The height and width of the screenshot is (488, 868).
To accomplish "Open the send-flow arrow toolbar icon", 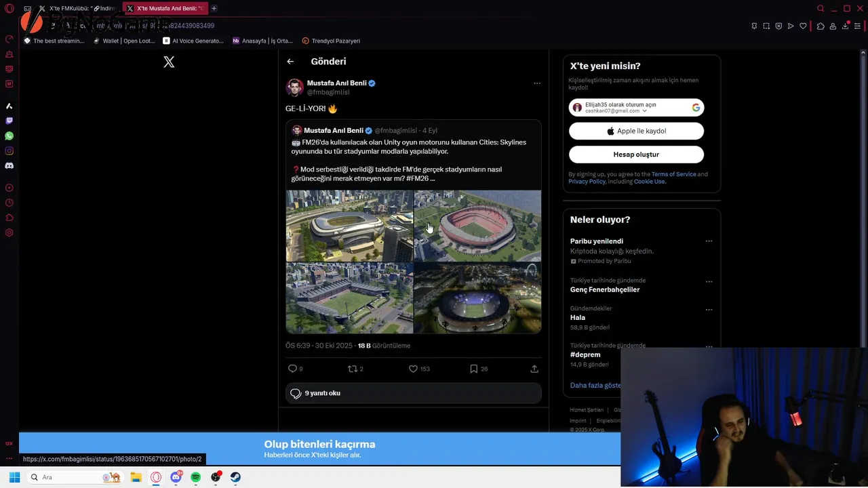I will pos(791,26).
